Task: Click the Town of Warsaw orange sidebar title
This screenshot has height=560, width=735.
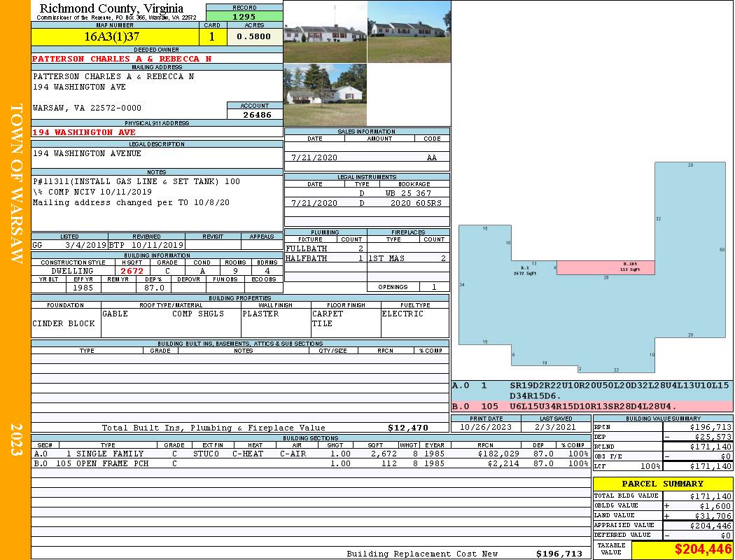Action: [15, 183]
